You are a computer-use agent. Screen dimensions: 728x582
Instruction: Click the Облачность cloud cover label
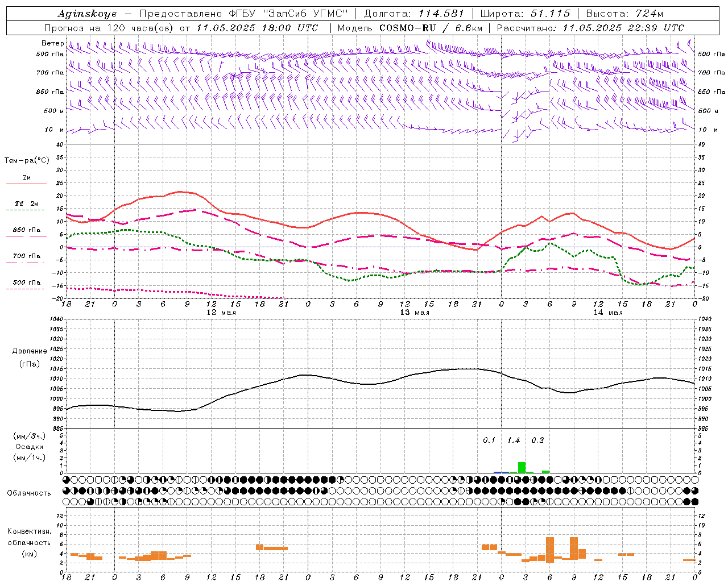[29, 493]
